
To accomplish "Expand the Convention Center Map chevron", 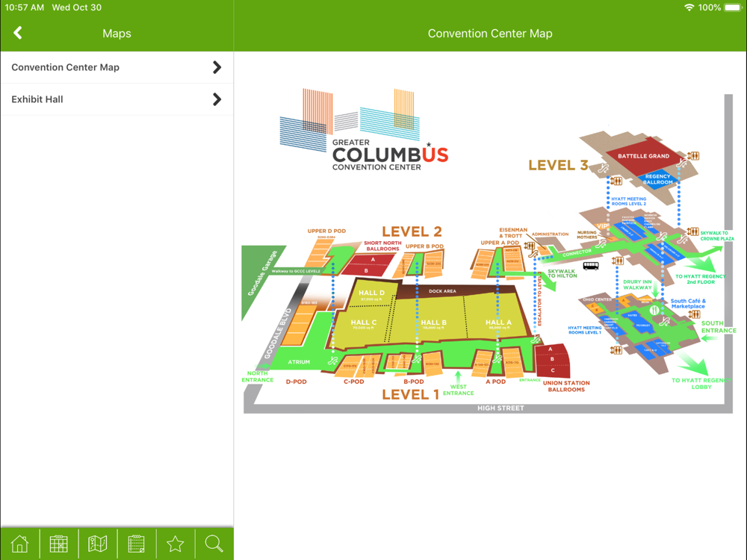I will point(217,67).
